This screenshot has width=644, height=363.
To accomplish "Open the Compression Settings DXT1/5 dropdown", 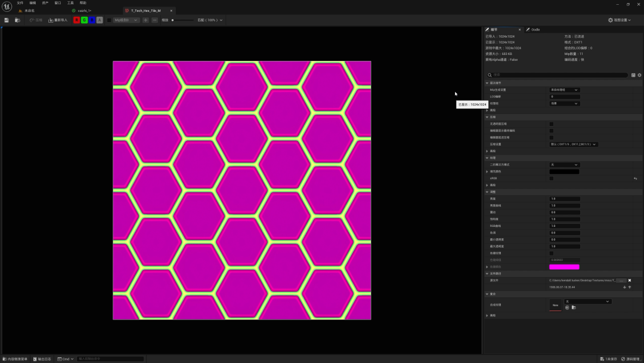I will click(574, 144).
